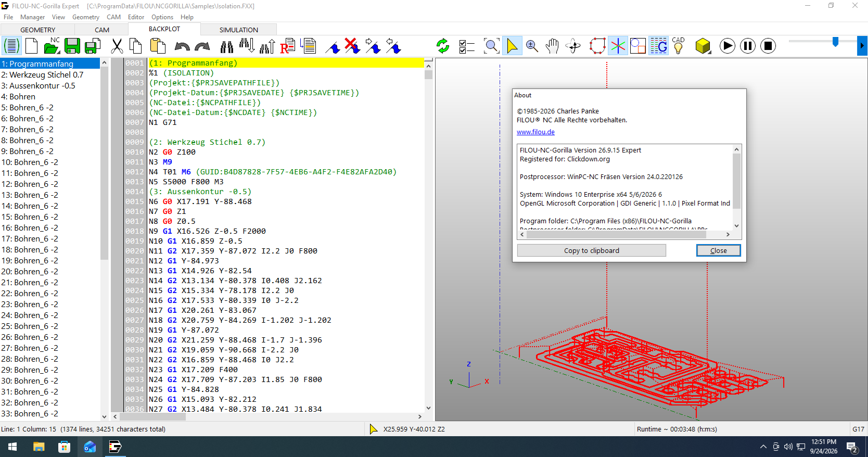The height and width of the screenshot is (457, 868).
Task: Delete bookmarks with red X flag icon
Action: (x=352, y=46)
